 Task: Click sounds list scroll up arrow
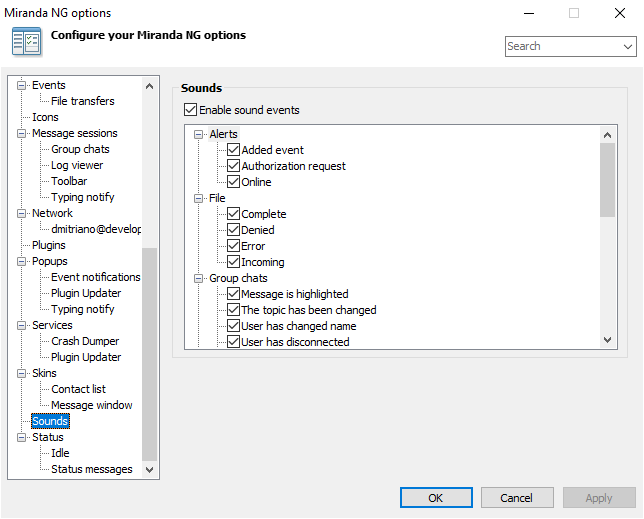click(607, 135)
